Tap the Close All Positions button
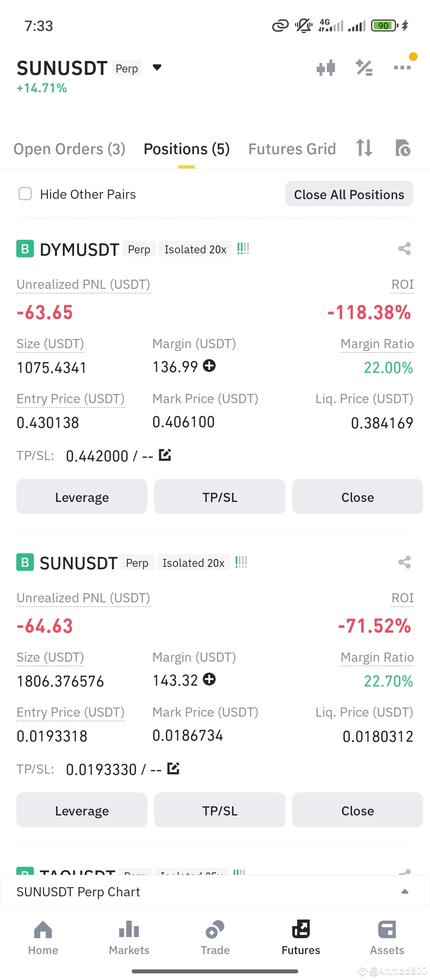430x980 pixels. (x=349, y=194)
